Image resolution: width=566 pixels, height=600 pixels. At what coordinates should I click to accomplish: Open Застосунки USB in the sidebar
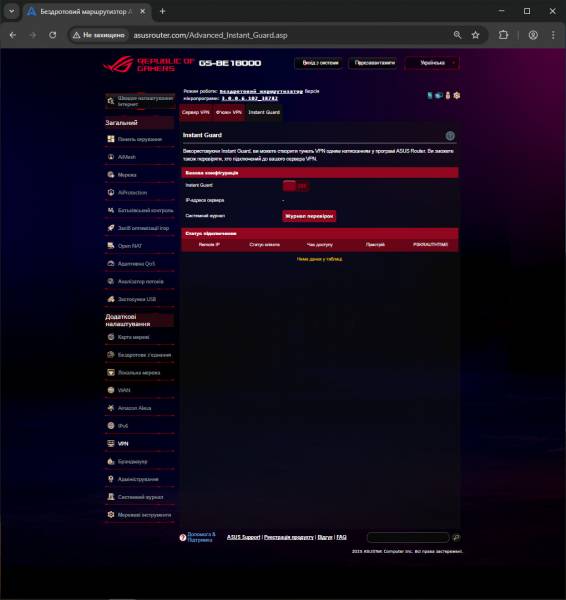click(x=140, y=299)
